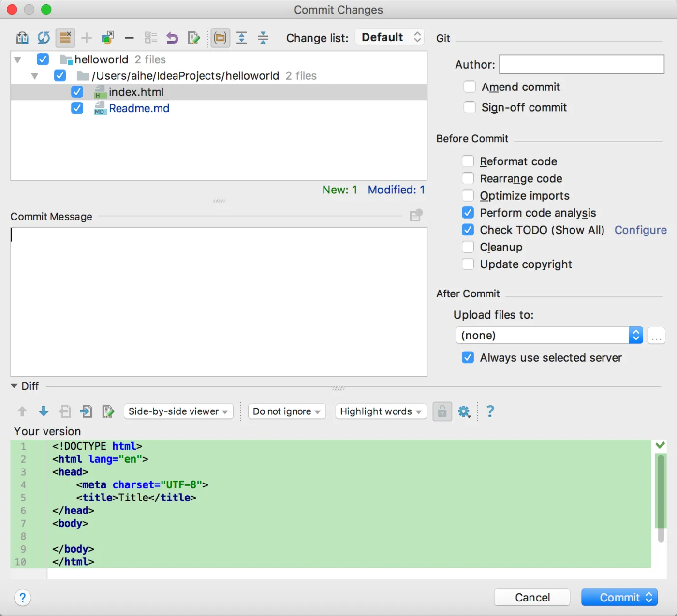Image resolution: width=677 pixels, height=616 pixels.
Task: Click the Configure link
Action: [640, 230]
